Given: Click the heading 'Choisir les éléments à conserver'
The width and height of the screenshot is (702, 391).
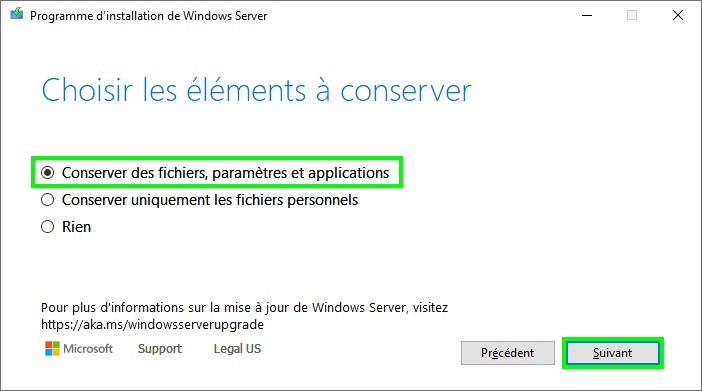Looking at the screenshot, I should click(x=257, y=90).
